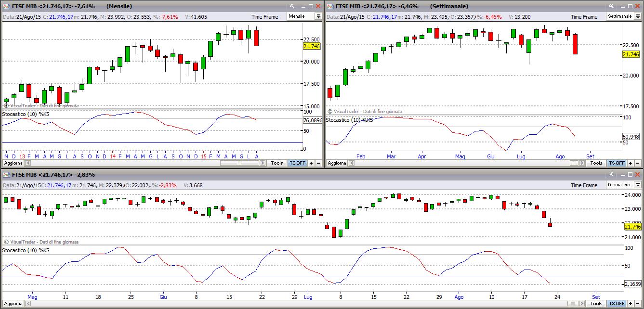Click the Settimanale chart horizontal scrollbar thumb

pos(574,163)
